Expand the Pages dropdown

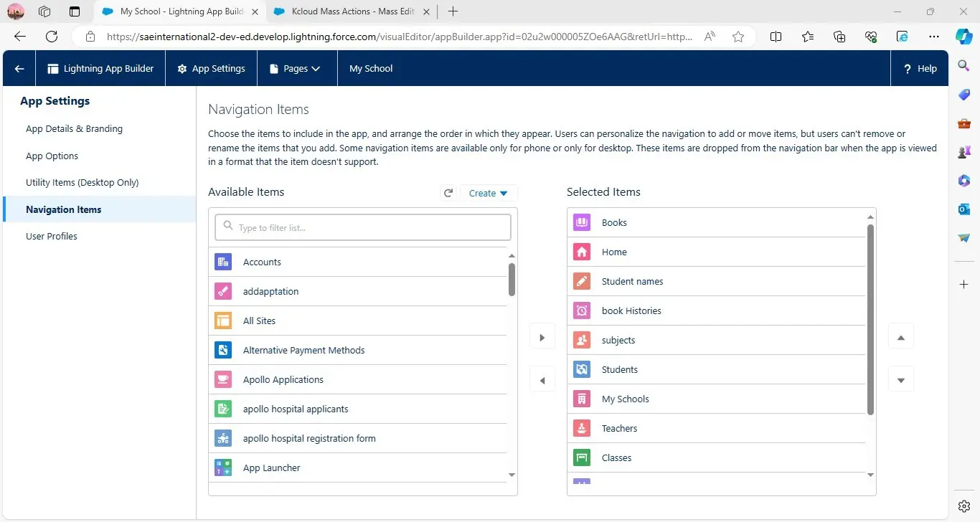294,69
